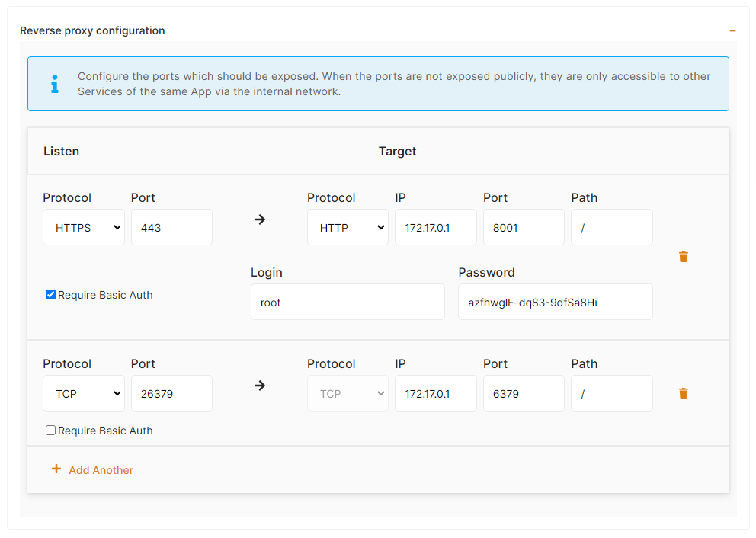Image resolution: width=756 pixels, height=538 pixels.
Task: Click the plus icon beside Add Another
Action: (56, 469)
